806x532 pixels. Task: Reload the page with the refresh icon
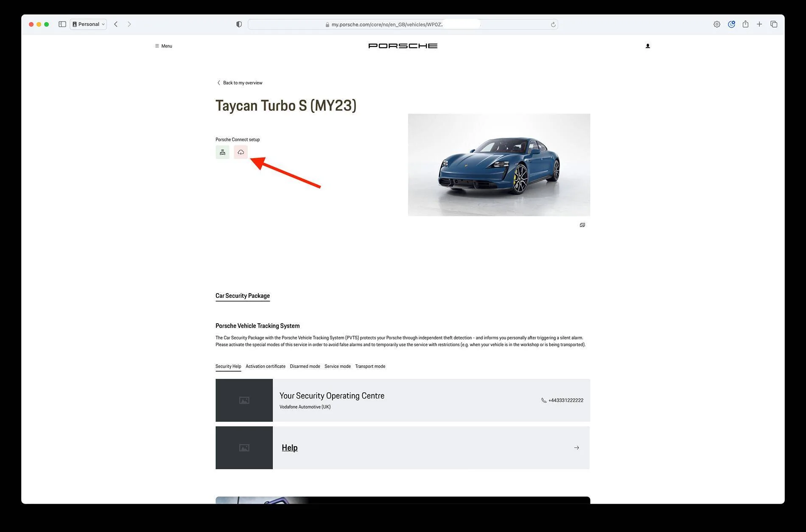tap(553, 25)
